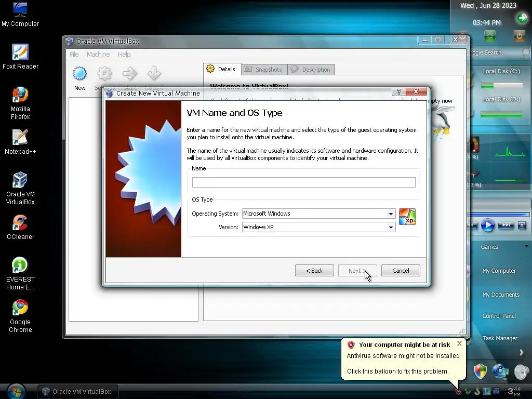
Task: Click the help question mark in wizard title bar
Action: (x=398, y=91)
